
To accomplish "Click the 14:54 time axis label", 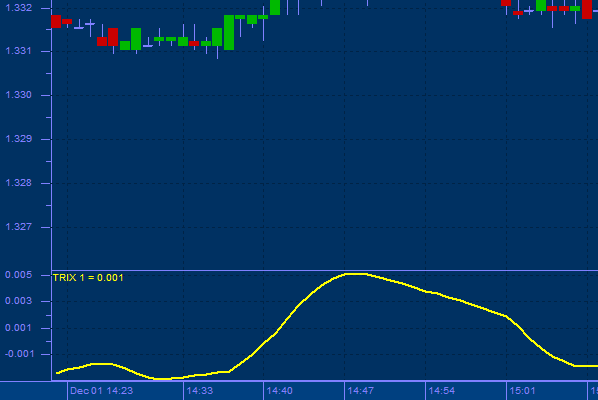I will [x=442, y=391].
